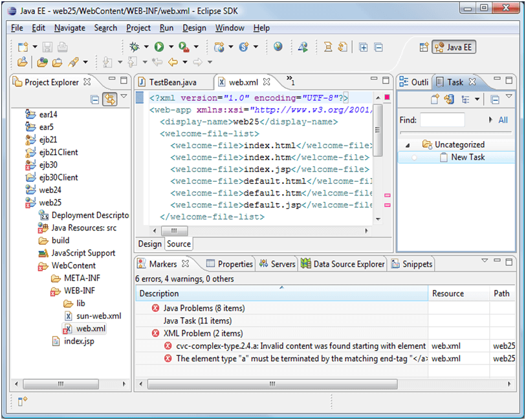Select the Java EE perspective button
The height and width of the screenshot is (420, 526).
point(454,47)
